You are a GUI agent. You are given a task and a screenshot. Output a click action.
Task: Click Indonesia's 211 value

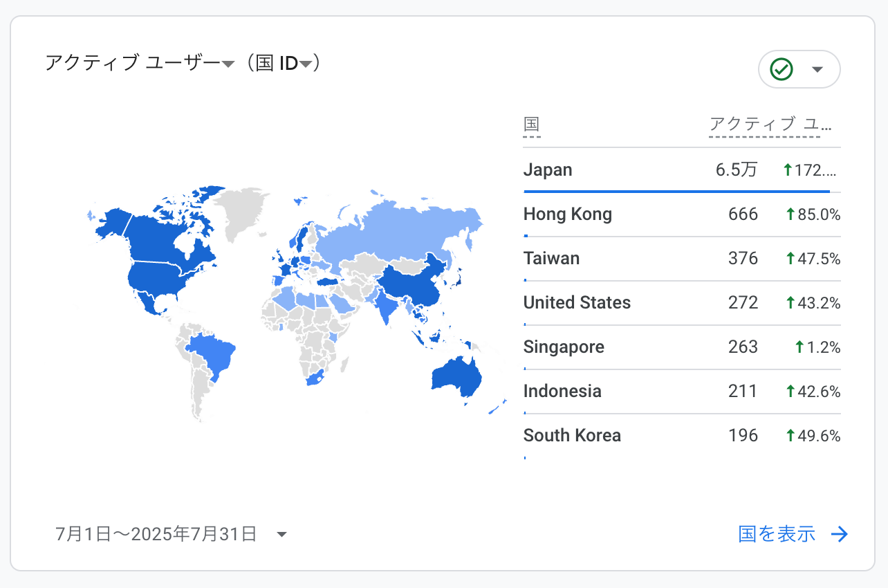click(x=743, y=392)
